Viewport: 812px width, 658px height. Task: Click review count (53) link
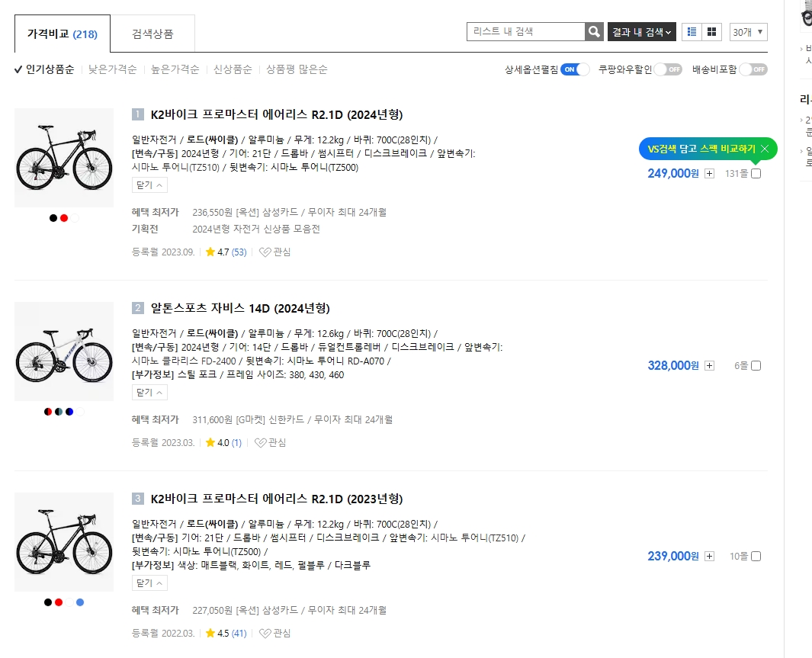(239, 252)
